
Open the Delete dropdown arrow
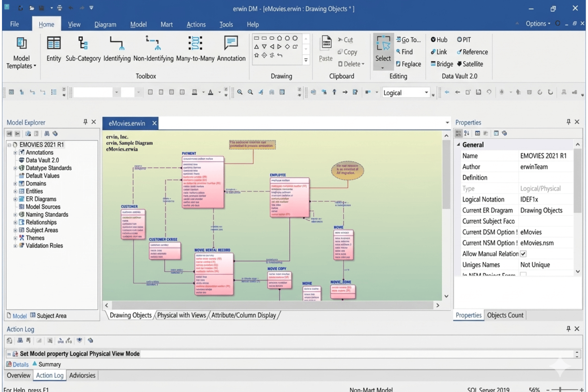[363, 64]
